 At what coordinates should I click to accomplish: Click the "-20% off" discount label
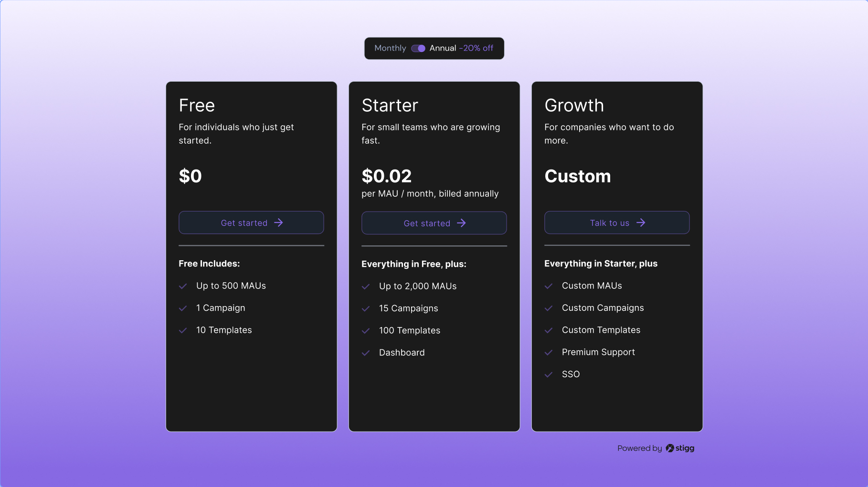pos(476,48)
